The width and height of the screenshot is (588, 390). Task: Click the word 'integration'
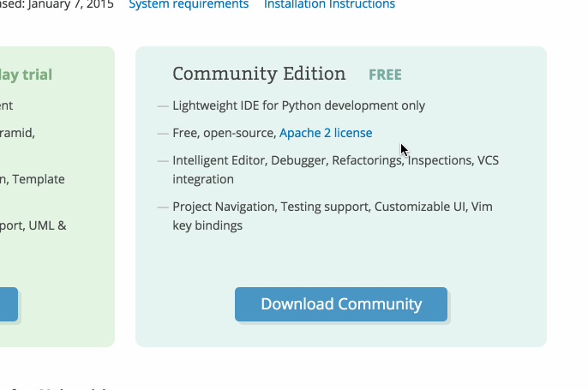coord(203,179)
